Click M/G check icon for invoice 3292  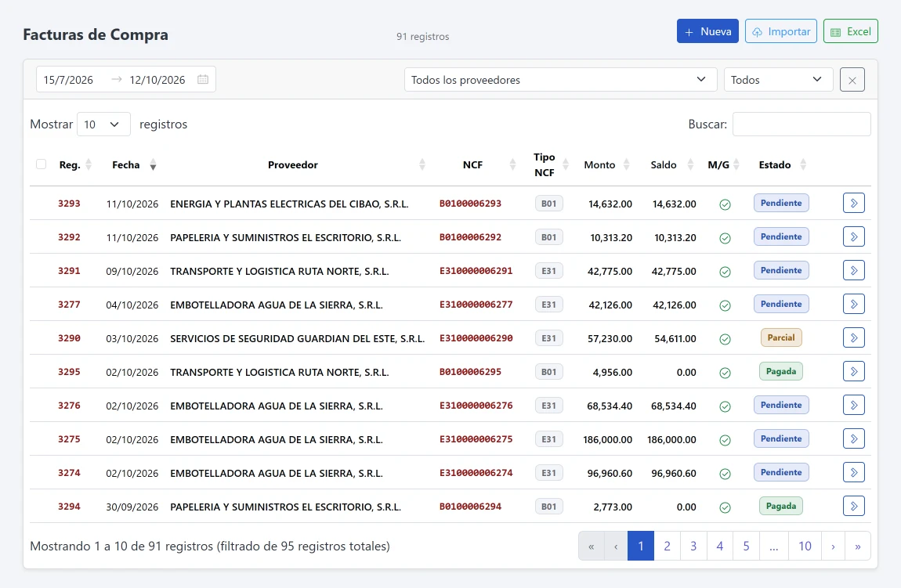click(726, 238)
